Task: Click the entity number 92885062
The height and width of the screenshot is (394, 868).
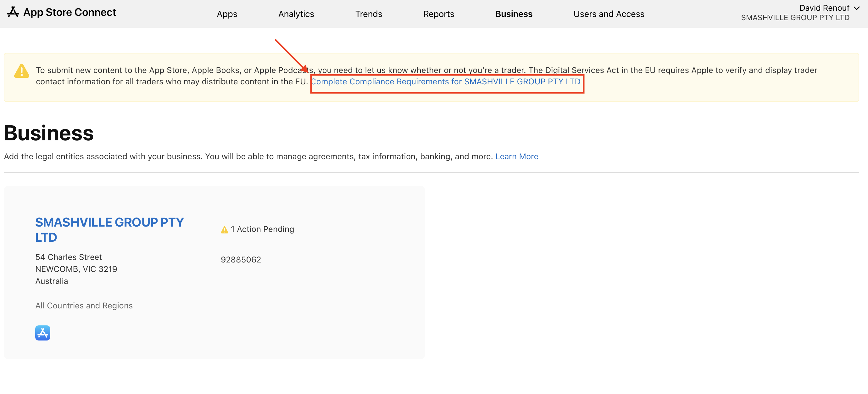Action: [241, 260]
